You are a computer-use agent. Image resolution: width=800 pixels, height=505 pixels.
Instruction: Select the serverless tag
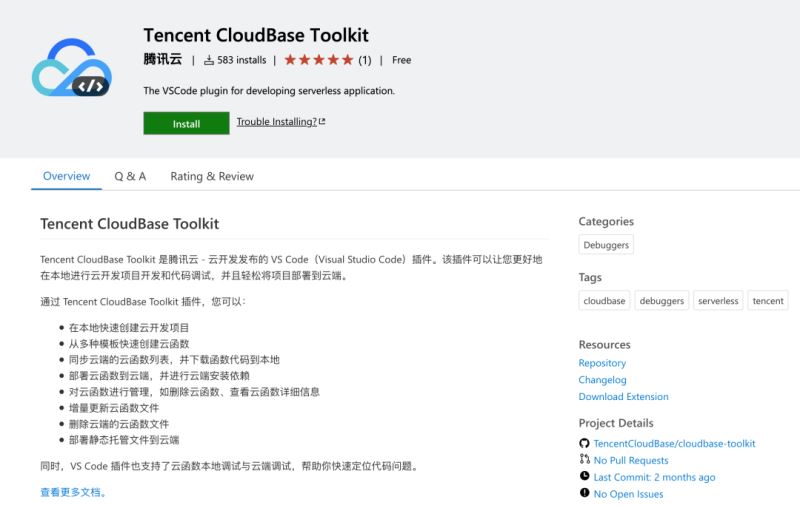718,301
